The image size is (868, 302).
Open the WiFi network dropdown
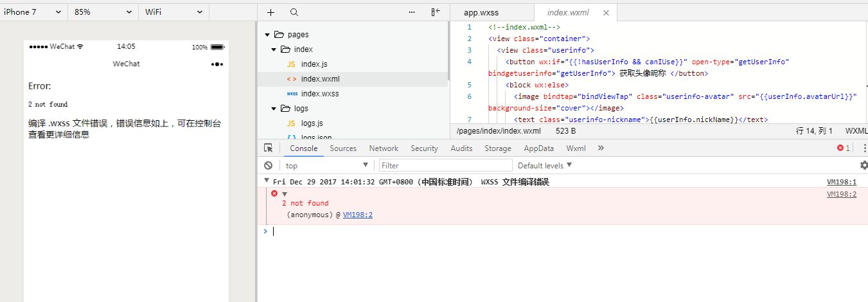tap(173, 12)
